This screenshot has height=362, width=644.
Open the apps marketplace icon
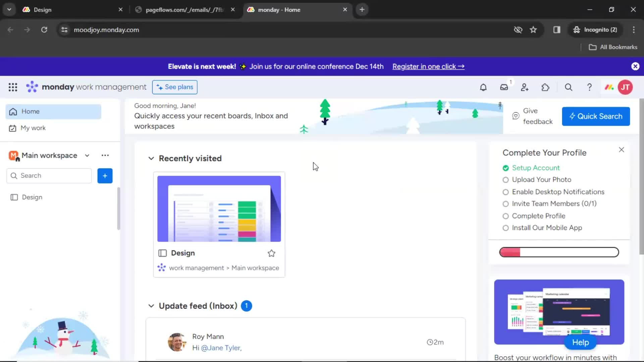click(545, 87)
